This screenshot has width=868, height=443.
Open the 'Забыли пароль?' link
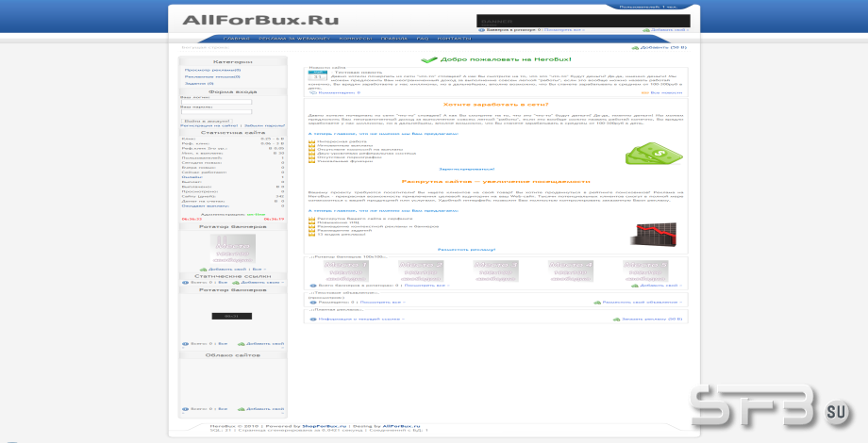tap(264, 126)
